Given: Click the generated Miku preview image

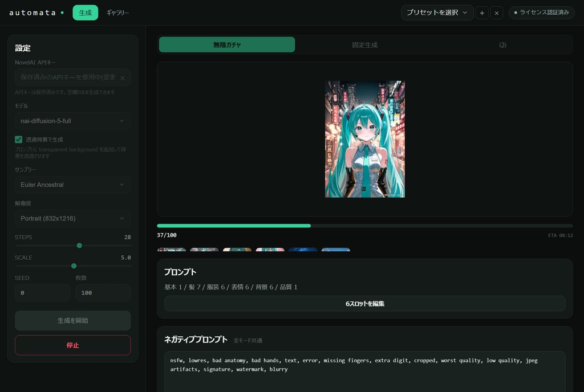Looking at the screenshot, I should tap(364, 139).
